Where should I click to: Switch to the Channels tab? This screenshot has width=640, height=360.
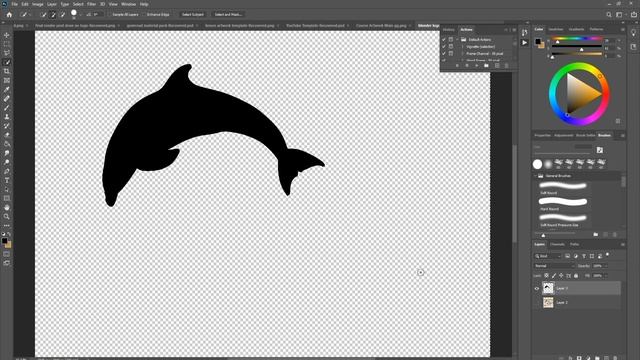click(557, 244)
